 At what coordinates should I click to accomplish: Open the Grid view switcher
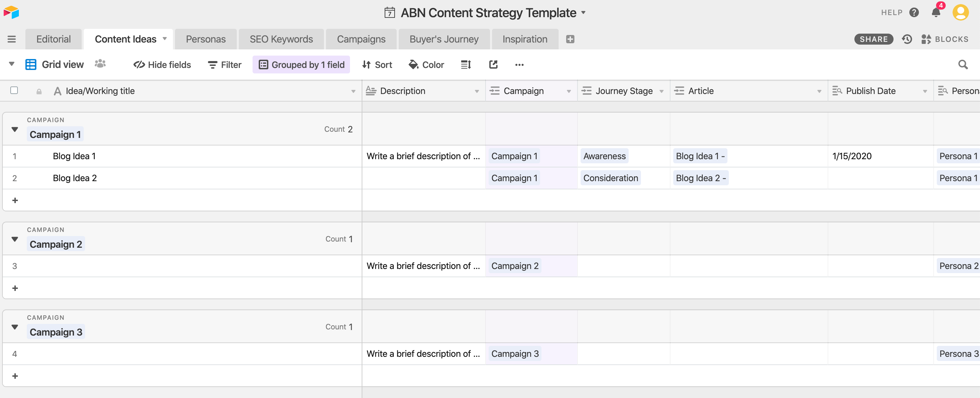[x=55, y=64]
